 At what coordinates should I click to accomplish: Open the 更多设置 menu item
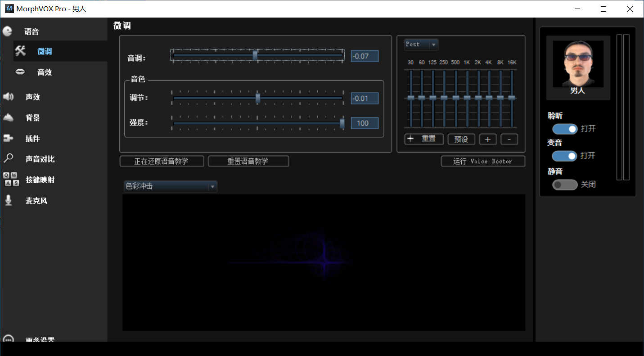[40, 339]
